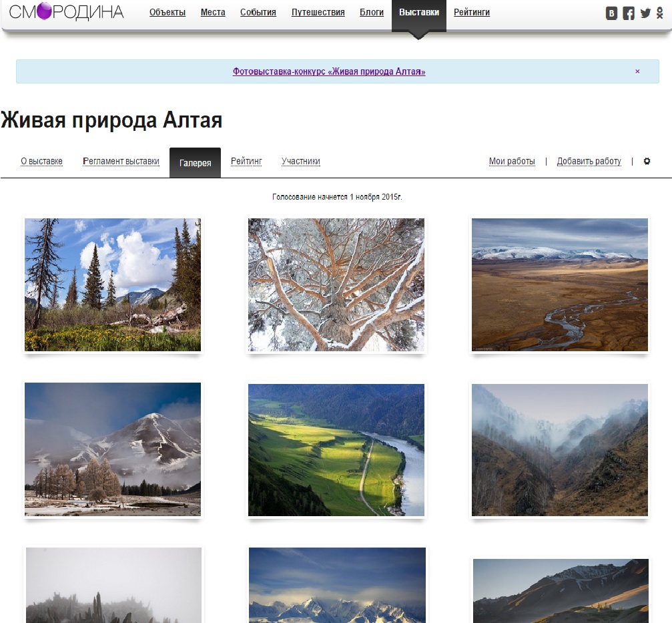Switch to the Участники tab
This screenshot has width=672, height=623.
point(301,161)
